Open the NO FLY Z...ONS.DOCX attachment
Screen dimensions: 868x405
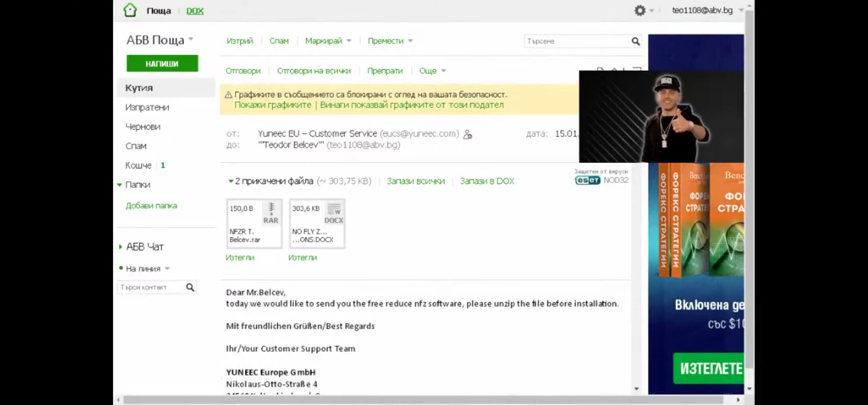click(x=317, y=223)
